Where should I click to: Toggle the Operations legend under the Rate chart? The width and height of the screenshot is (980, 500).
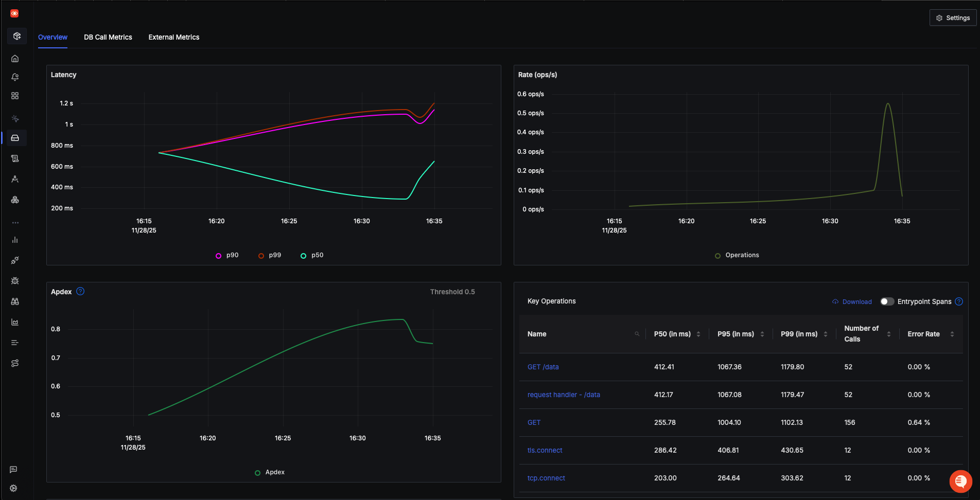[737, 255]
